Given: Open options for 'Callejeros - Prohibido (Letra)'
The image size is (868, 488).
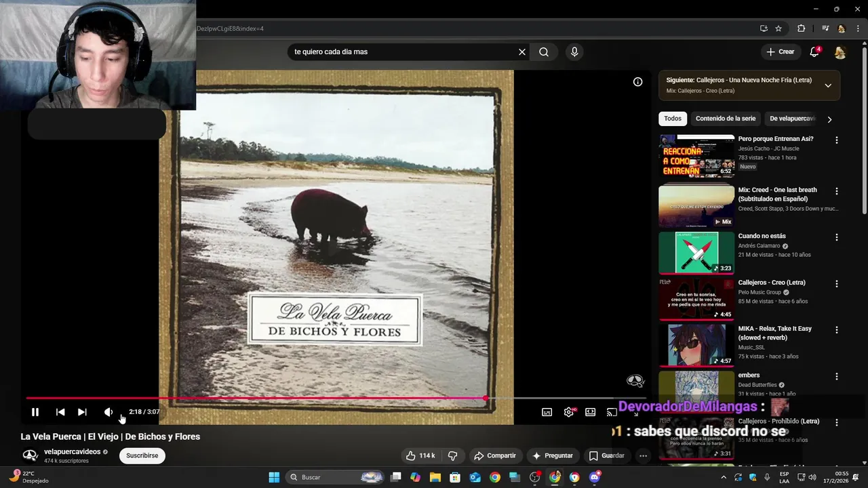Looking at the screenshot, I should 836,422.
